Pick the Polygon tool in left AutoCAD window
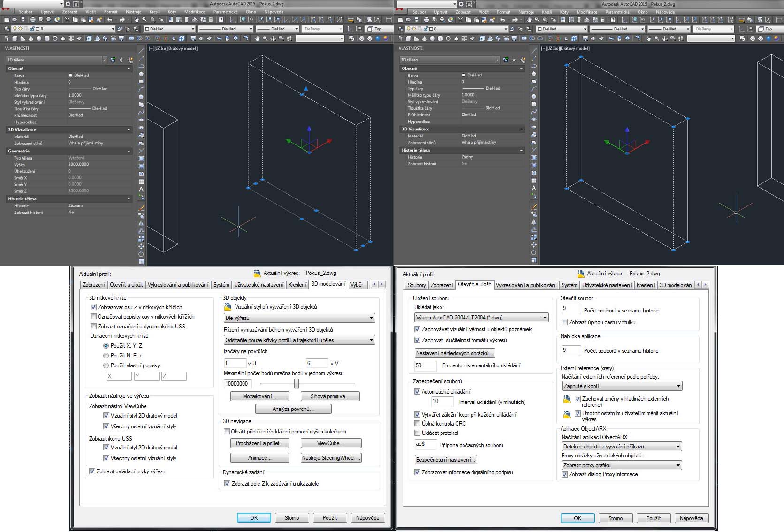The image size is (784, 532). point(141,74)
